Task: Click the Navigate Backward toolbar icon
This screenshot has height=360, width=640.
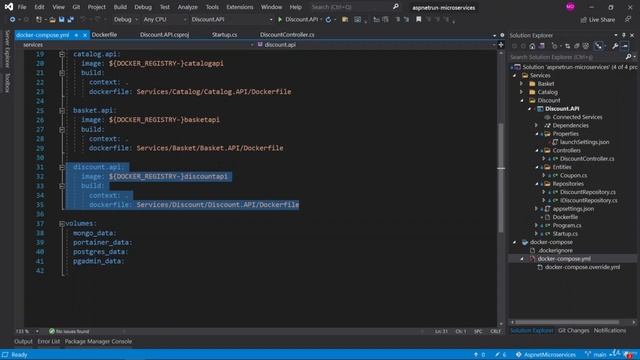Action: (12, 19)
